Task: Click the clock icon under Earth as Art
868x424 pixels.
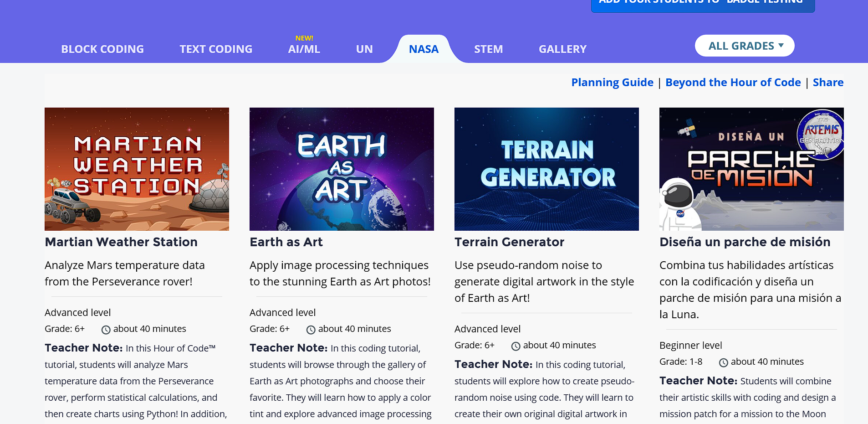Action: tap(311, 330)
